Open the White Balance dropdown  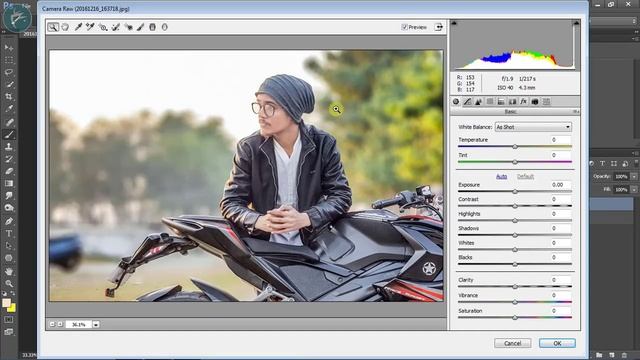click(533, 127)
